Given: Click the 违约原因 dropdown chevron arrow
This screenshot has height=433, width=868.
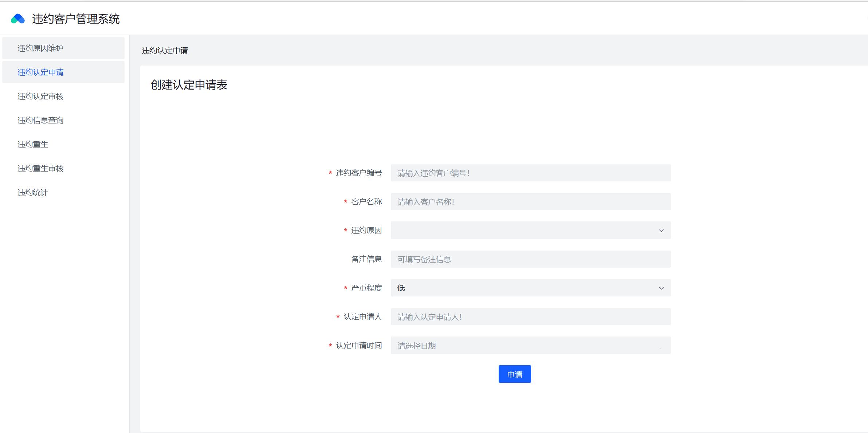Looking at the screenshot, I should point(661,231).
